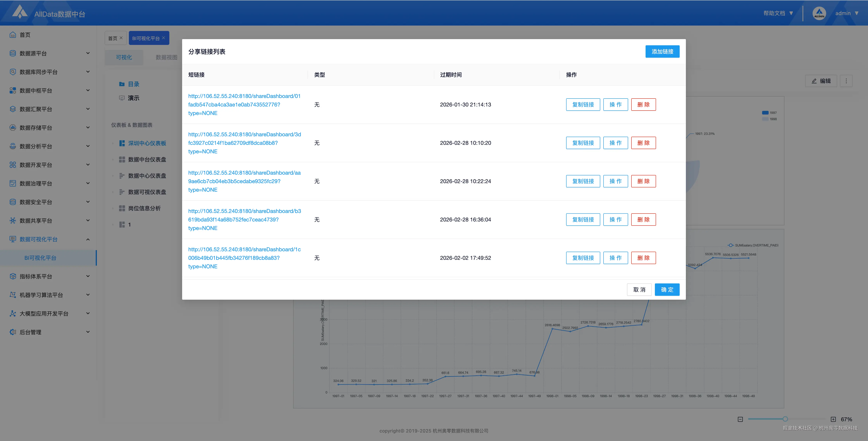
Task: Expand the admin user dropdown arrow
Action: pyautogui.click(x=856, y=13)
